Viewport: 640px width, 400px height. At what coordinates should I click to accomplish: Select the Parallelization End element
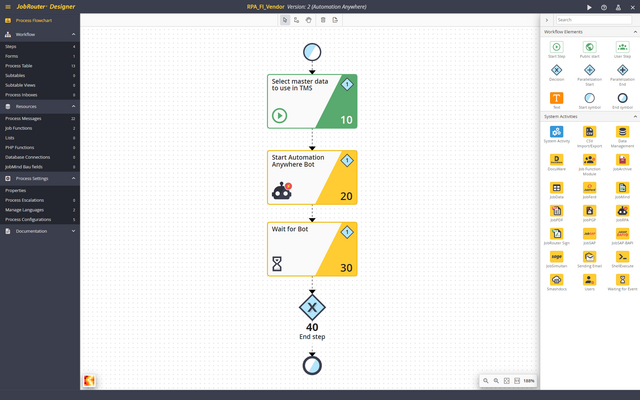coord(622,70)
